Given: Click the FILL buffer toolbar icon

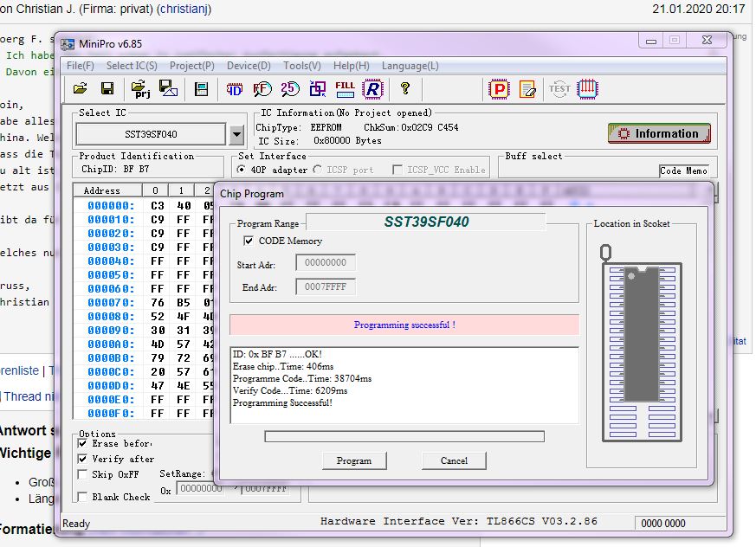Looking at the screenshot, I should (x=345, y=89).
